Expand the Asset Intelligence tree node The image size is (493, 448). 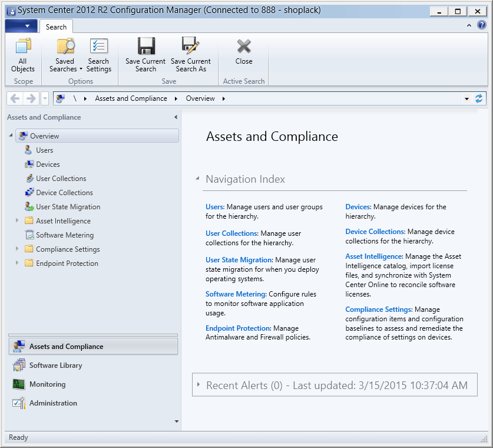pyautogui.click(x=17, y=220)
